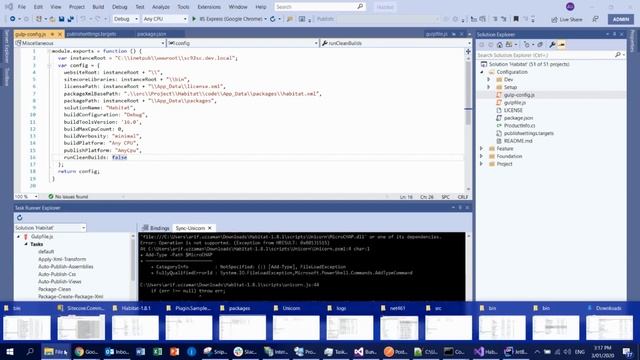640x360 pixels.
Task: Open the Build menu
Action: pyautogui.click(x=98, y=7)
